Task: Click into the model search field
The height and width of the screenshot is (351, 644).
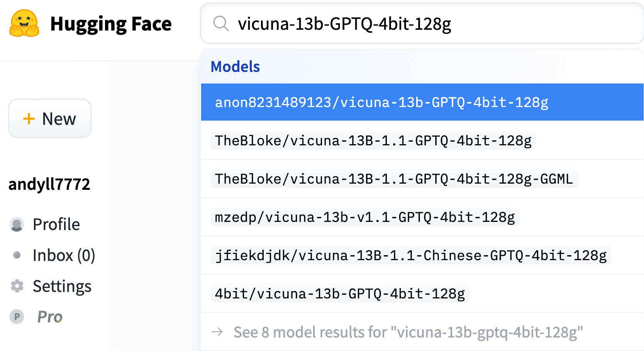Action: [x=425, y=24]
